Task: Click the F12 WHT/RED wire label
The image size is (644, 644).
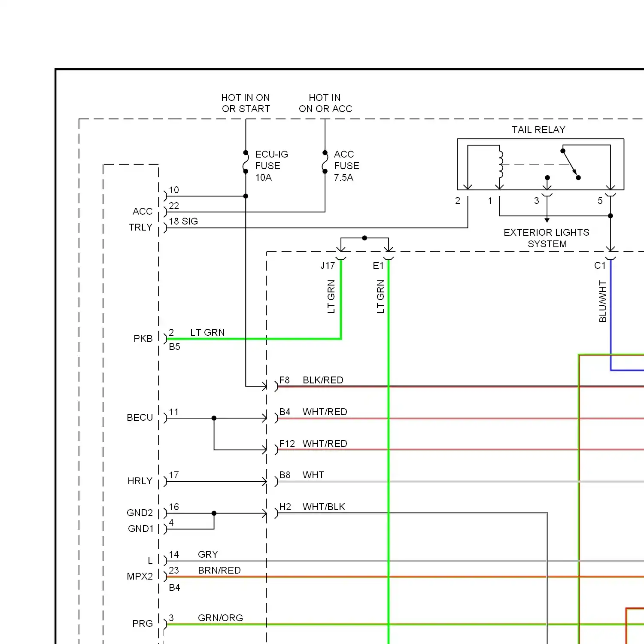Action: 313,444
